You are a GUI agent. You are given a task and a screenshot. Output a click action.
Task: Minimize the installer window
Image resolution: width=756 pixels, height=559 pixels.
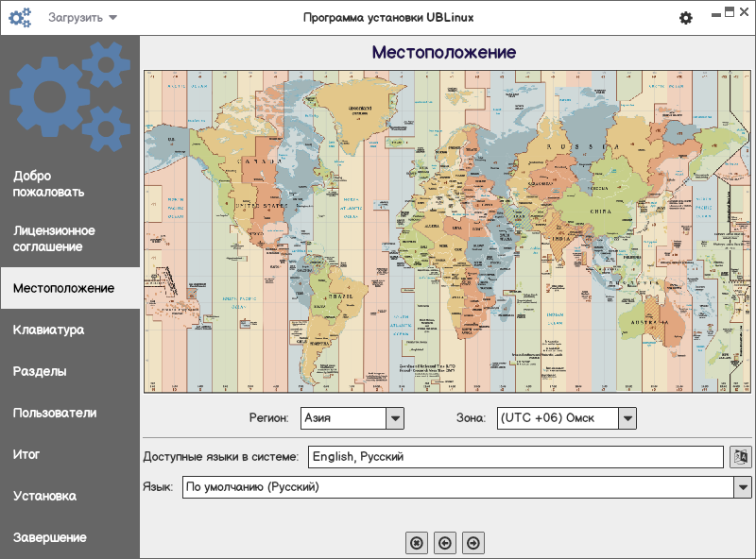point(716,14)
